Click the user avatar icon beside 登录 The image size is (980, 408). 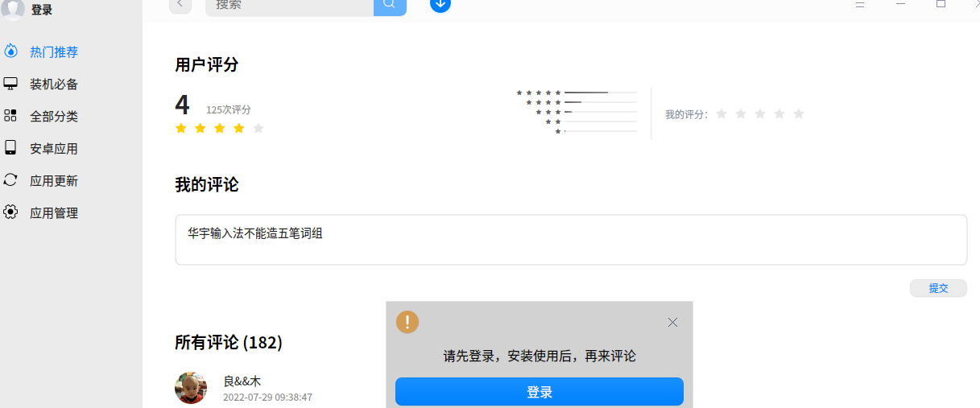12,10
